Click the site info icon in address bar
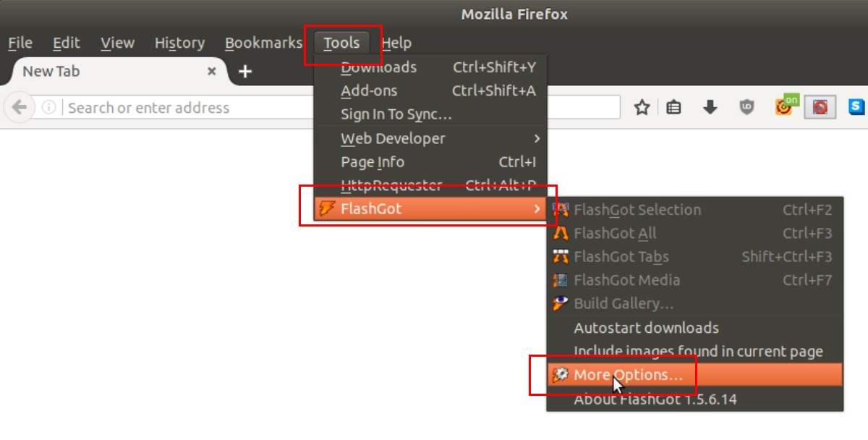Screen dimensions: 868x440 (x=48, y=108)
